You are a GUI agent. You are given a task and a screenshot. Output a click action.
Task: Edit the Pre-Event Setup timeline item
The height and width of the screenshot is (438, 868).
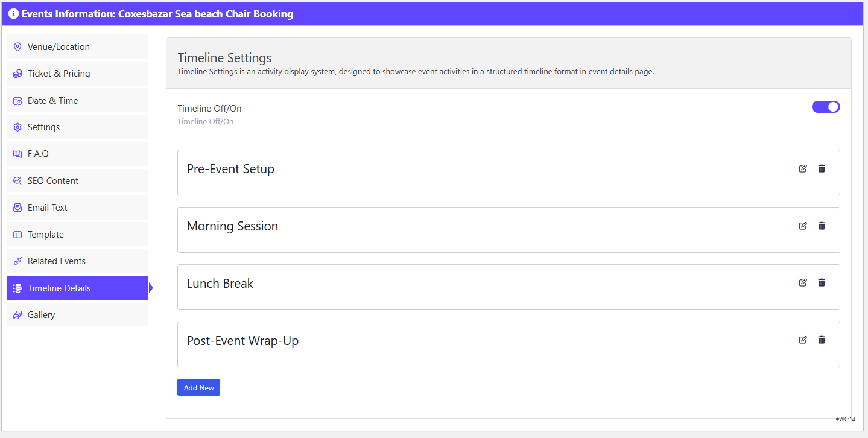click(803, 168)
